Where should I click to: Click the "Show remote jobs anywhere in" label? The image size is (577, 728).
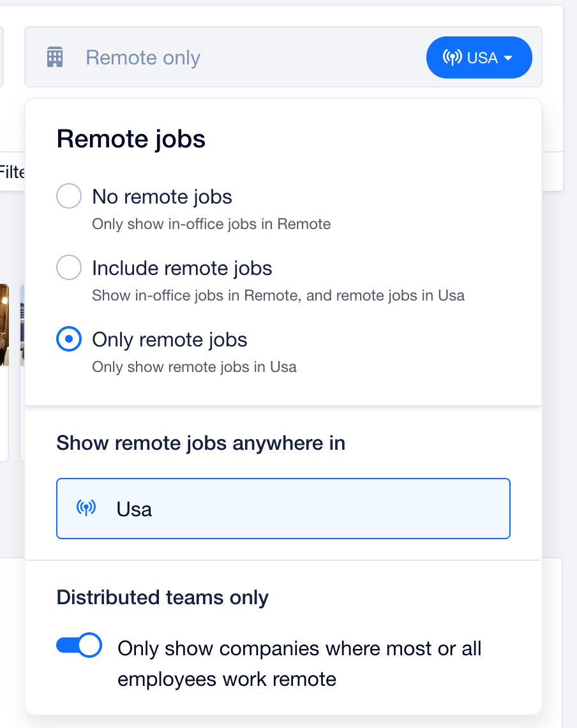[x=200, y=442]
